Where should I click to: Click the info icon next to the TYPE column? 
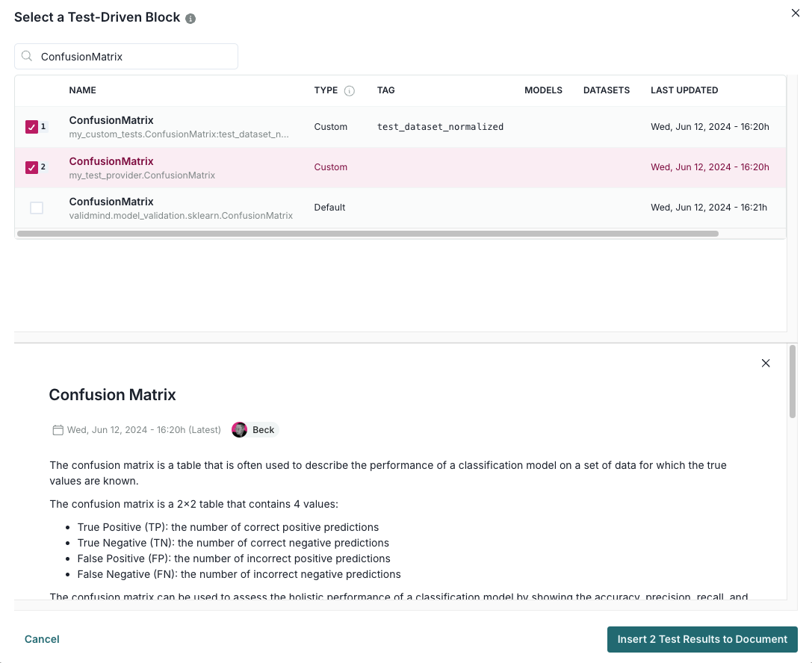tap(348, 90)
